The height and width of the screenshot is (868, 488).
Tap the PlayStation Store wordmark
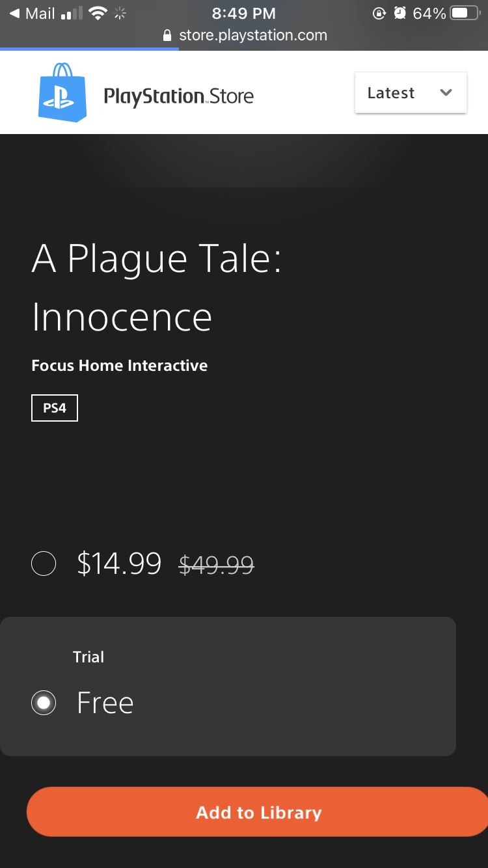point(179,97)
